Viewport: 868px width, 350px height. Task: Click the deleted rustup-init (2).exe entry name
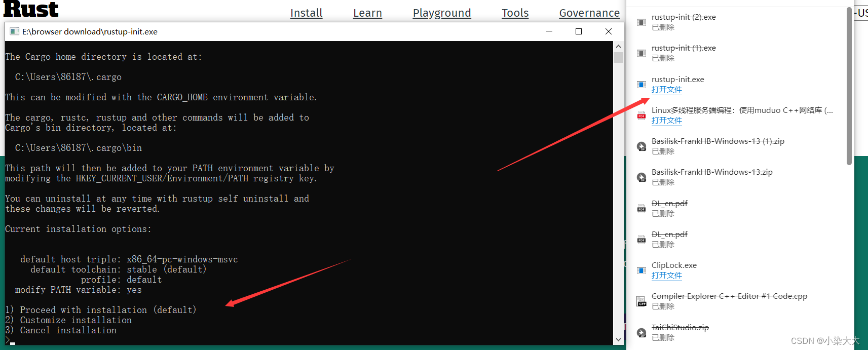pyautogui.click(x=684, y=17)
